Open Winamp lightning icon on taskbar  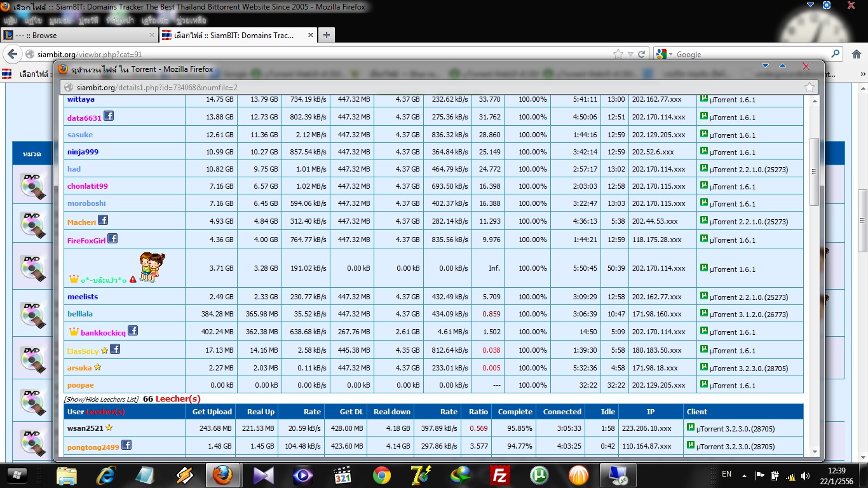[185, 475]
